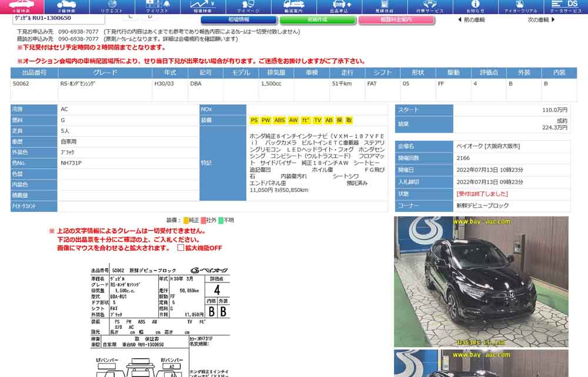Click the 出品申込 listing icon
588x377 pixels.
pyautogui.click(x=339, y=7)
